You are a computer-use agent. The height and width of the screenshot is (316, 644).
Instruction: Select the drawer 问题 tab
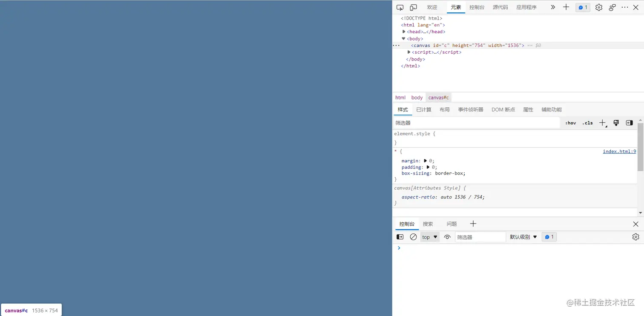pyautogui.click(x=451, y=224)
